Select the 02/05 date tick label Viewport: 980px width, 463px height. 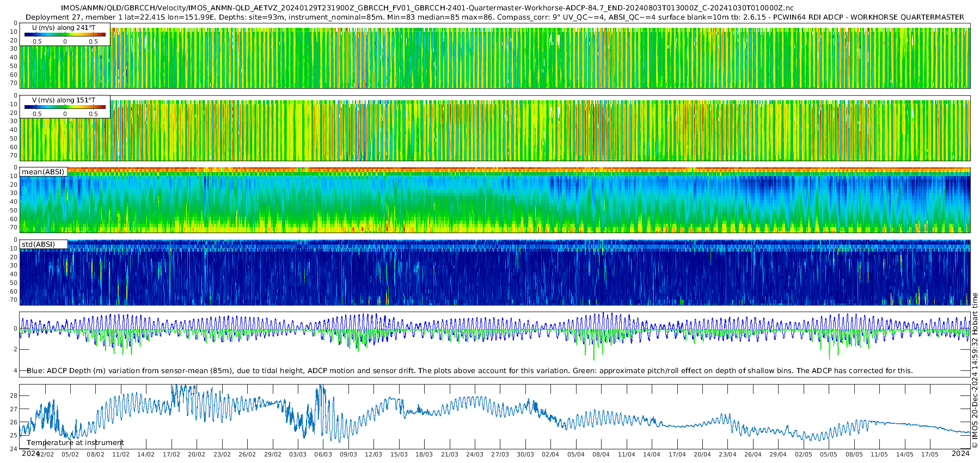[803, 454]
